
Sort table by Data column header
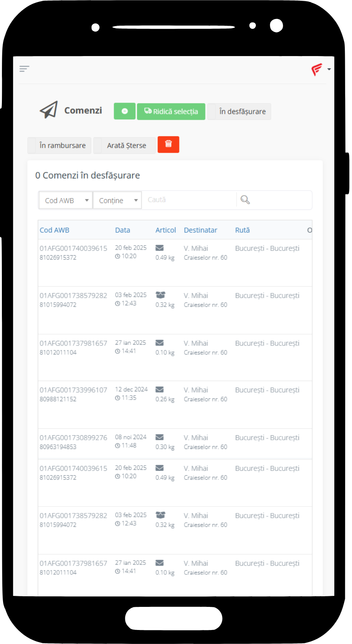coord(123,230)
